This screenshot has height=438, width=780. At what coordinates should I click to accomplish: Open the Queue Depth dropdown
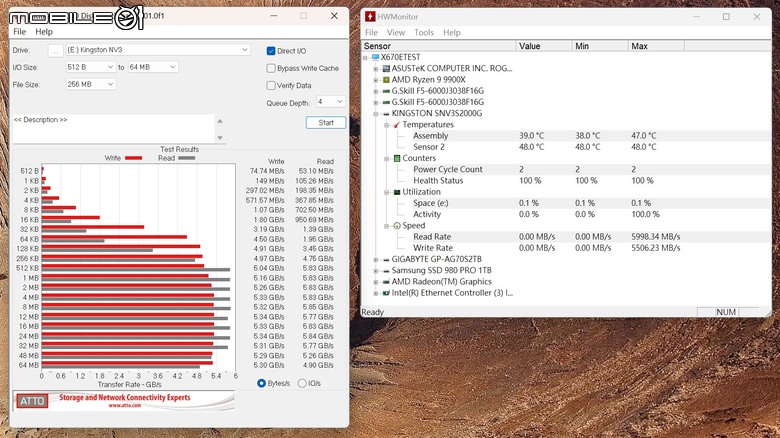(330, 102)
